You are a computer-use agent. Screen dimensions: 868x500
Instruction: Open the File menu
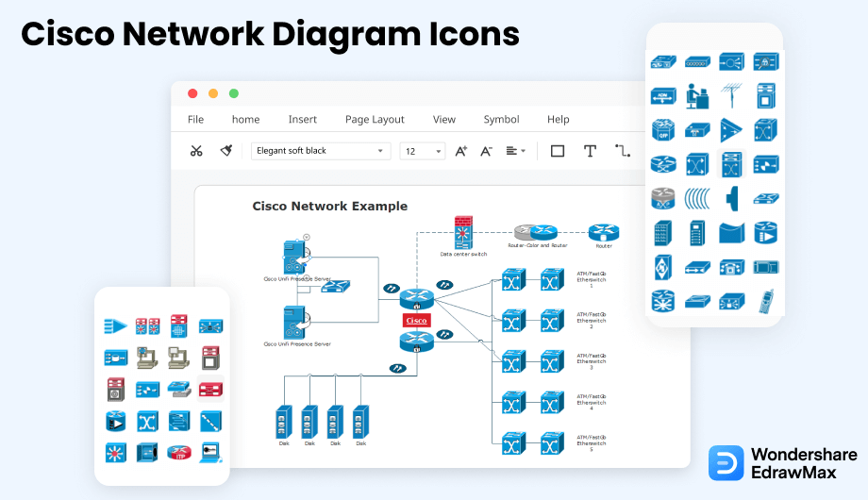click(195, 119)
